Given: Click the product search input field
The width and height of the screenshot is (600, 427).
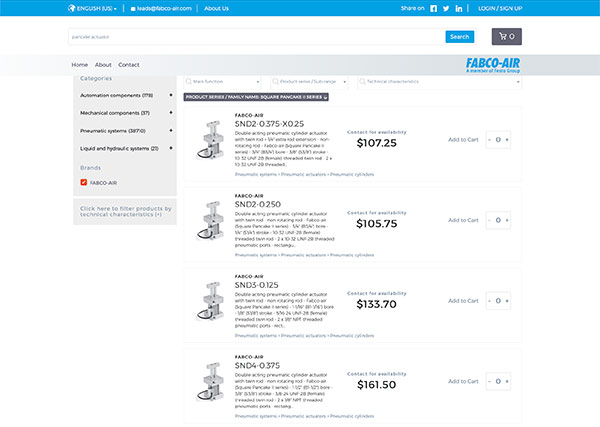Looking at the screenshot, I should (x=256, y=37).
